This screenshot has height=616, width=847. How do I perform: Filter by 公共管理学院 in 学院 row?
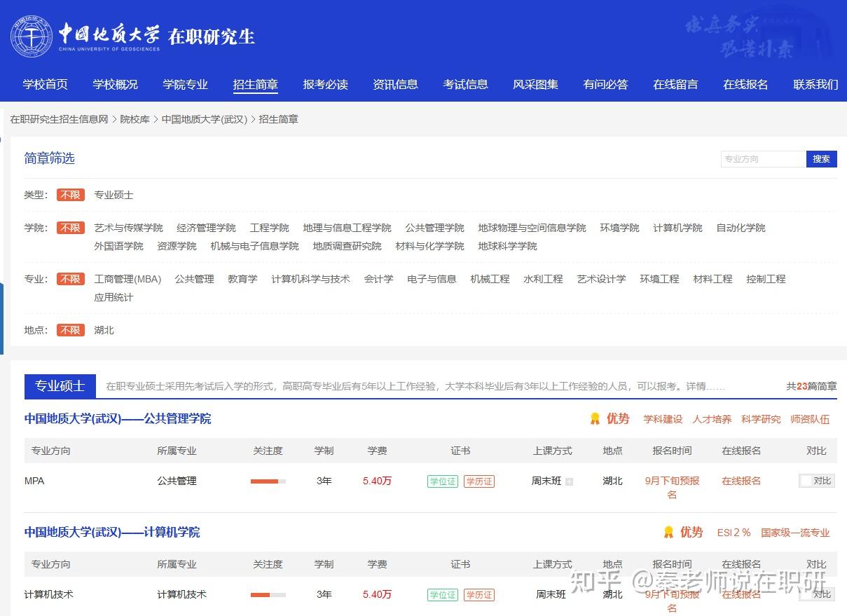click(435, 228)
